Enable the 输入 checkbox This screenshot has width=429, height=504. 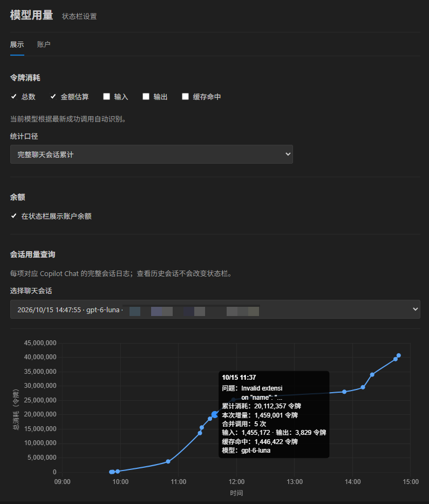pyautogui.click(x=107, y=97)
